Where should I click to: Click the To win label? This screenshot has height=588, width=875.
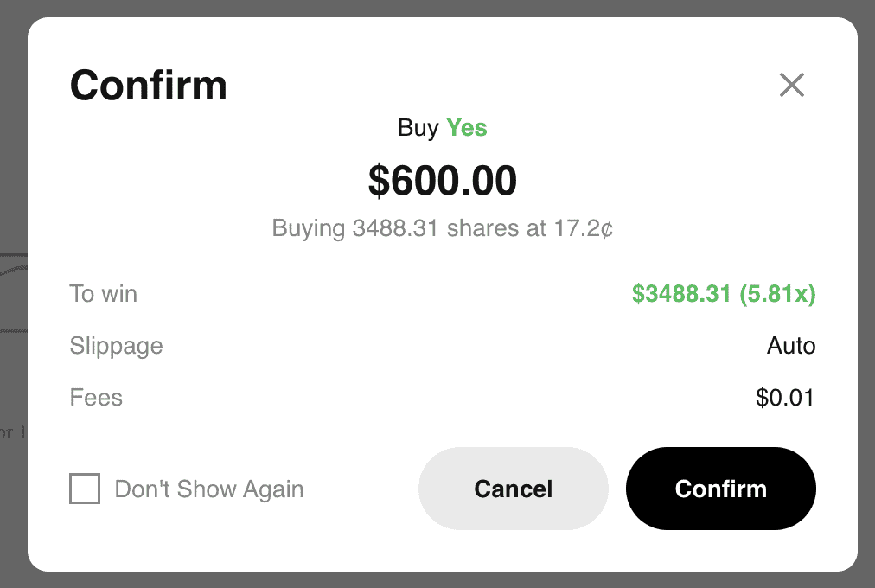point(103,294)
